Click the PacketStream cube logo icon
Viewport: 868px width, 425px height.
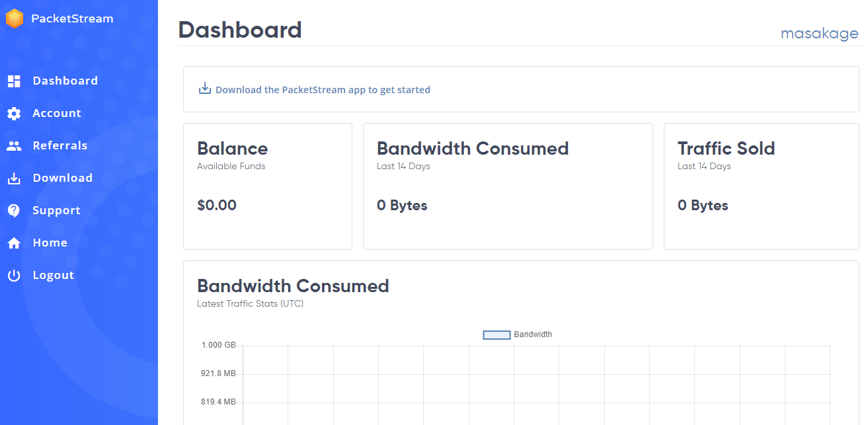pos(15,19)
